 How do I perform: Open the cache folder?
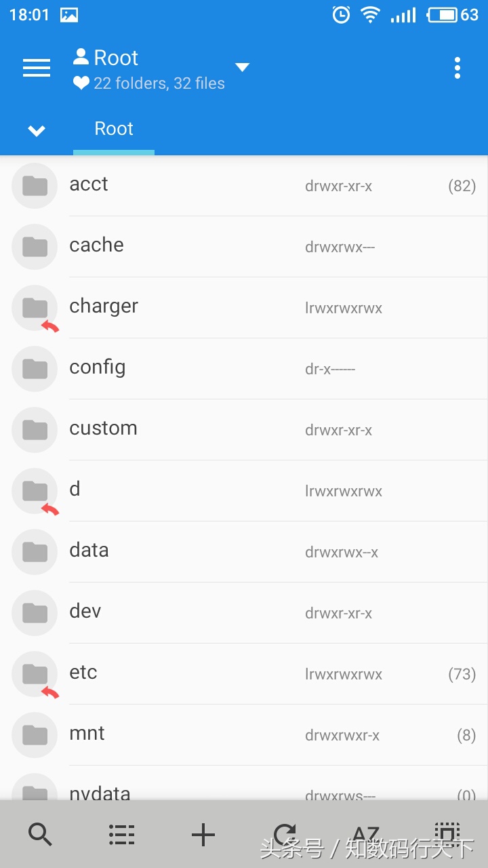96,245
